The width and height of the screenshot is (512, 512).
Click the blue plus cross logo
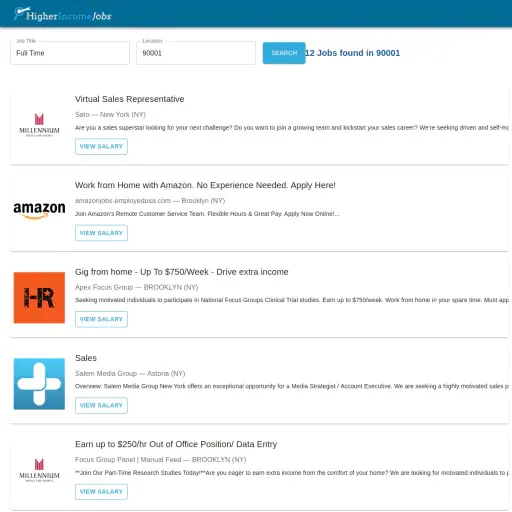click(x=39, y=384)
